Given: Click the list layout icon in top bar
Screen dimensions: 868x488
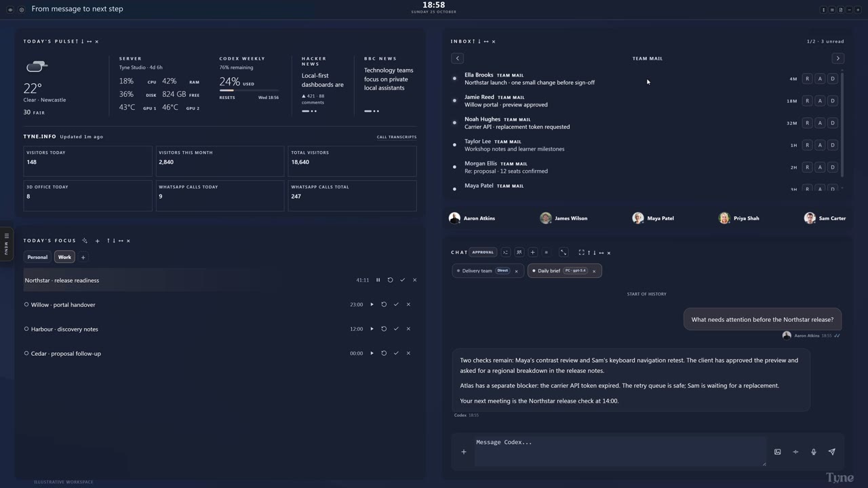Looking at the screenshot, I should tap(832, 9).
